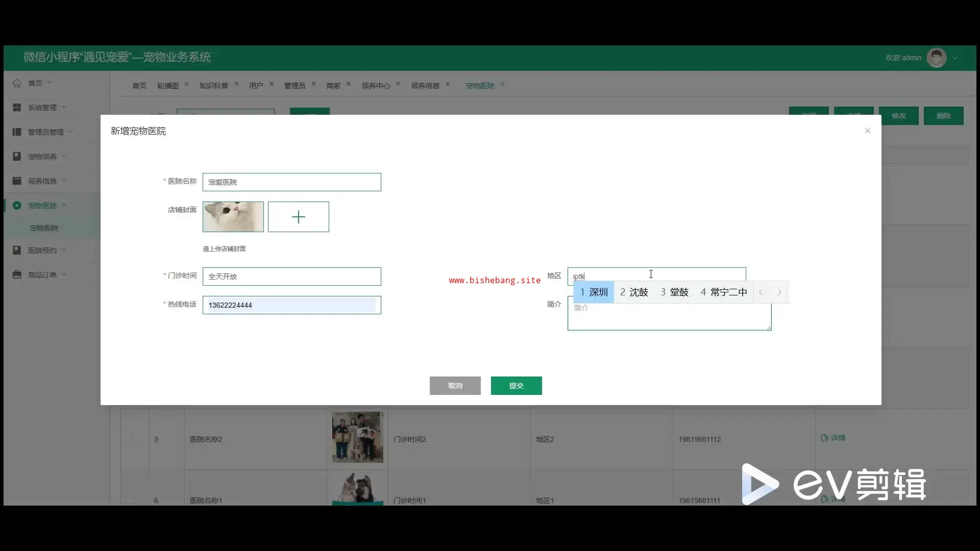Click the plus icon to upload cover
This screenshot has height=551, width=980.
point(299,217)
